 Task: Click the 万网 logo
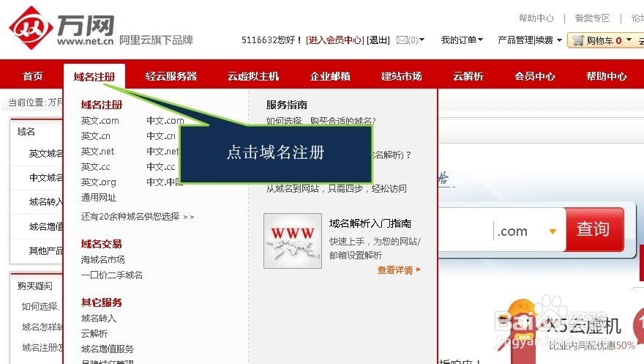[61, 28]
